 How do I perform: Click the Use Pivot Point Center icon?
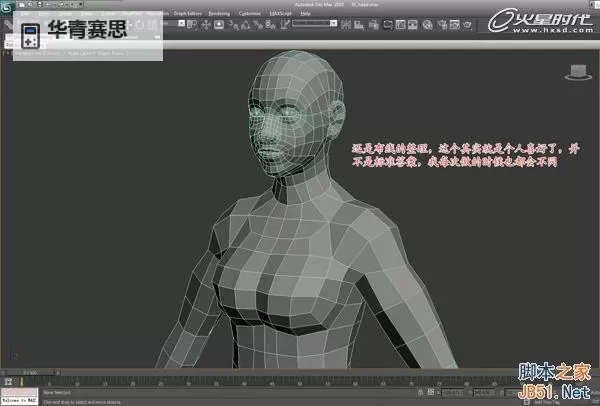point(192,25)
